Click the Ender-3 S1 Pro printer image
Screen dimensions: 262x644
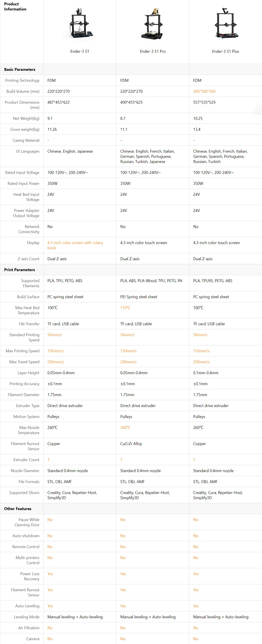pyautogui.click(x=153, y=23)
